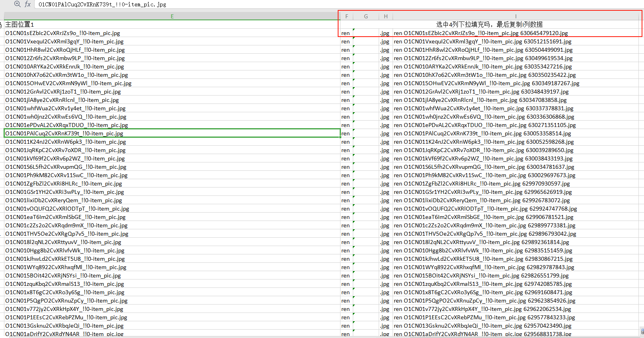Select column I cell ending '629577843233.jpg'

516,317
